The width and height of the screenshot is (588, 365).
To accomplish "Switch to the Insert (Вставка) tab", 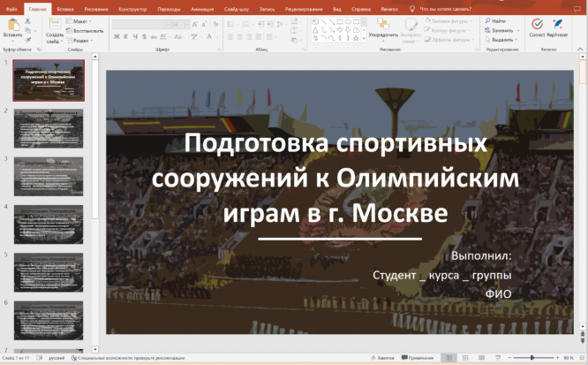I will click(65, 8).
